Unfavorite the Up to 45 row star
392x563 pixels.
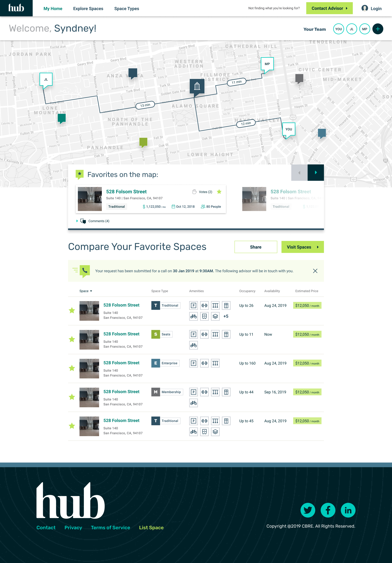72,426
